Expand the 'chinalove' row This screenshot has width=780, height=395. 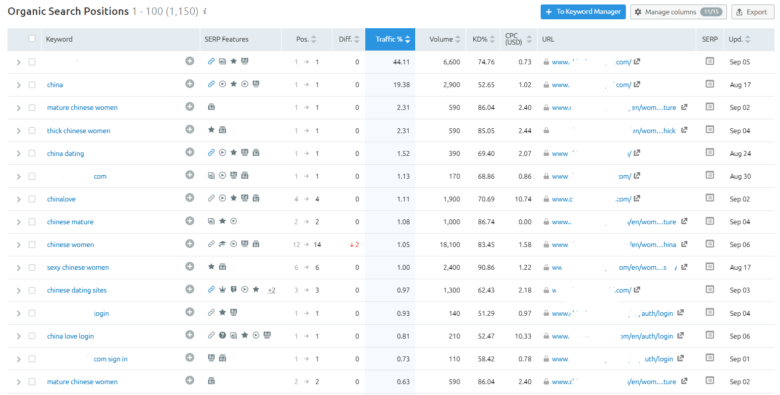click(x=18, y=199)
